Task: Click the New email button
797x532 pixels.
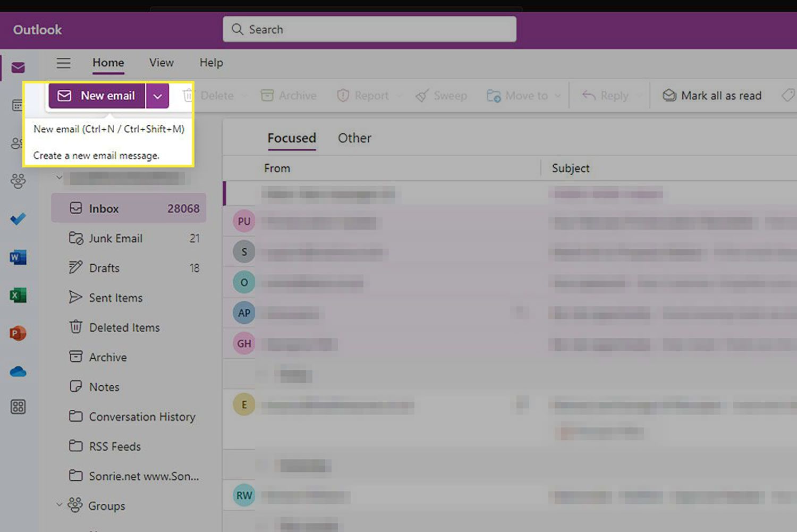Action: pos(97,96)
